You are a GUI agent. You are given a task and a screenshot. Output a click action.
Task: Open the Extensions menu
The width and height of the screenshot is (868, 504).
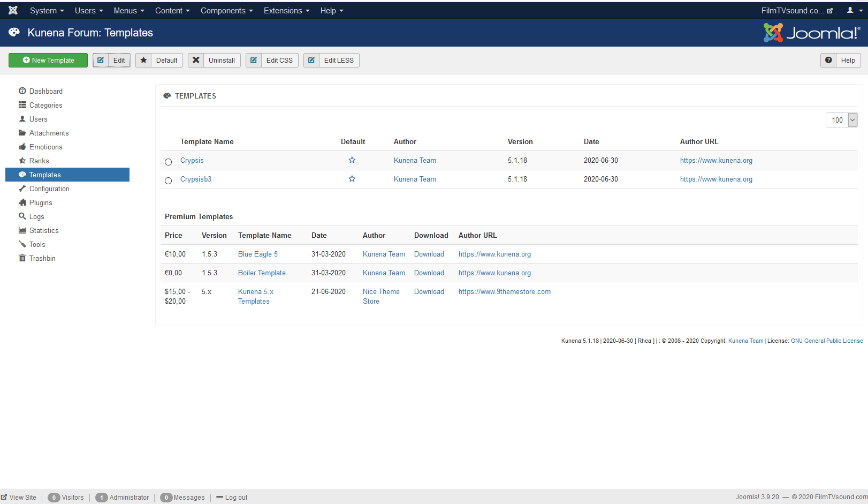pos(286,11)
